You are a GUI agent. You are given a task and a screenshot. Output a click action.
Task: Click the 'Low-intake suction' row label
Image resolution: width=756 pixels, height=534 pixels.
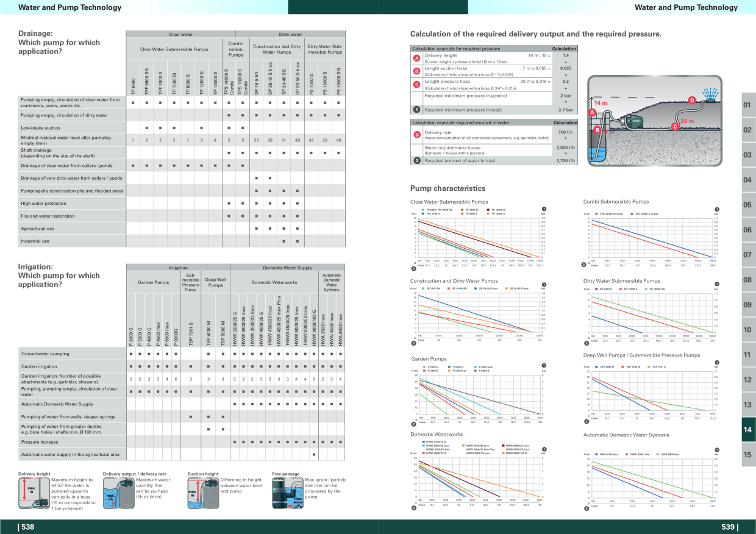tap(40, 128)
